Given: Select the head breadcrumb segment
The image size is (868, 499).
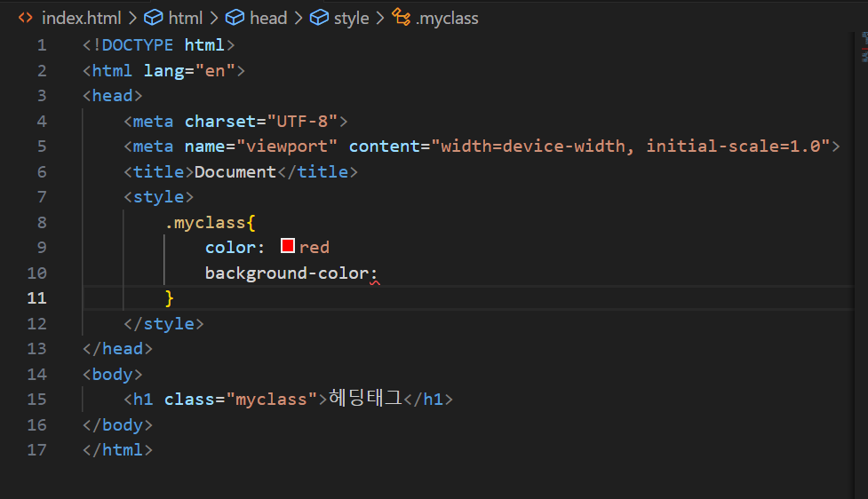Looking at the screenshot, I should [268, 19].
